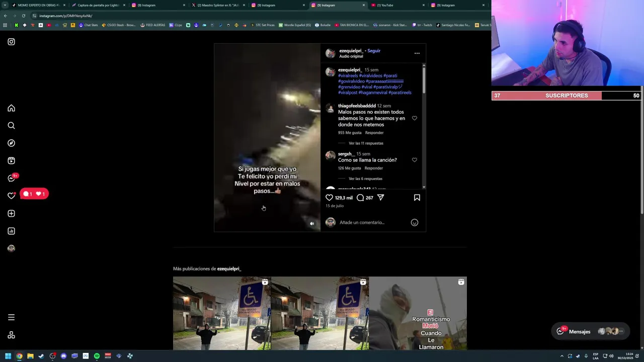Save the post with bookmark icon
Viewport: 644px width, 362px height.
(x=417, y=198)
